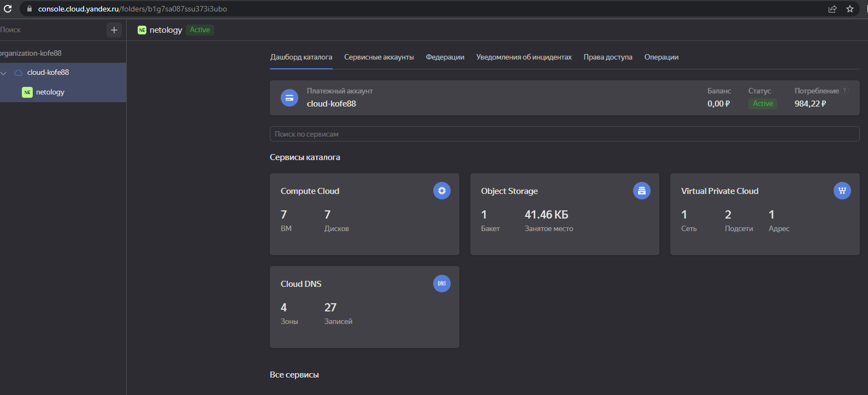The image size is (868, 395).
Task: Click the Virtual Private Cloud network icon
Action: [842, 191]
